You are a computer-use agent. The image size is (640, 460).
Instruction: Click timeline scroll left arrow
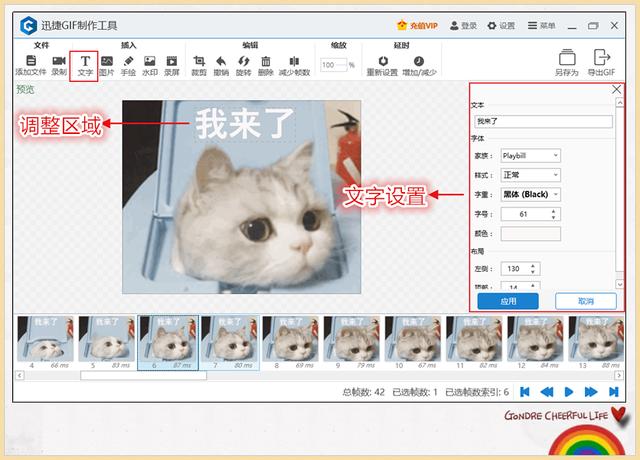(19, 375)
